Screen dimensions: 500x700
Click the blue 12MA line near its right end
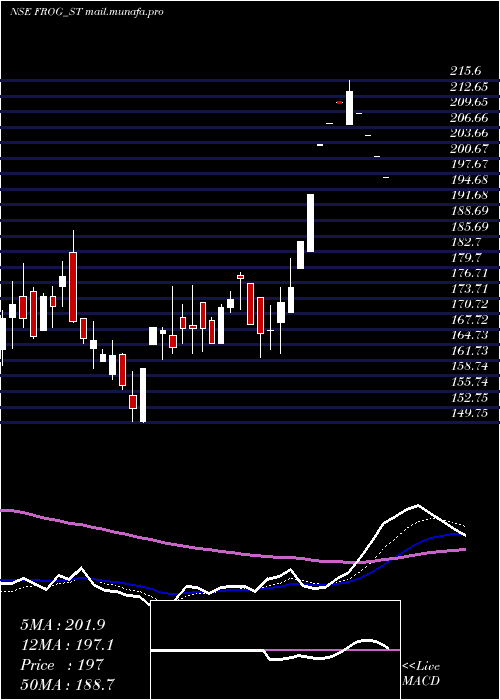[455, 533]
